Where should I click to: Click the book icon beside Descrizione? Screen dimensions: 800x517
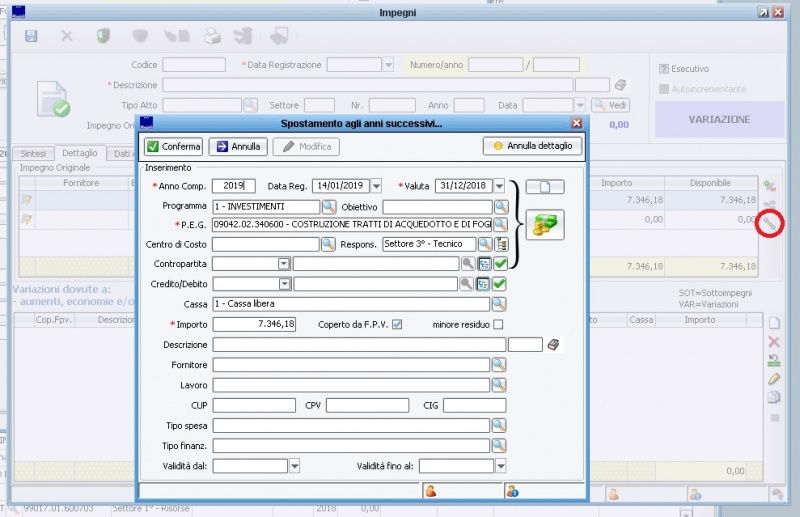click(x=554, y=345)
